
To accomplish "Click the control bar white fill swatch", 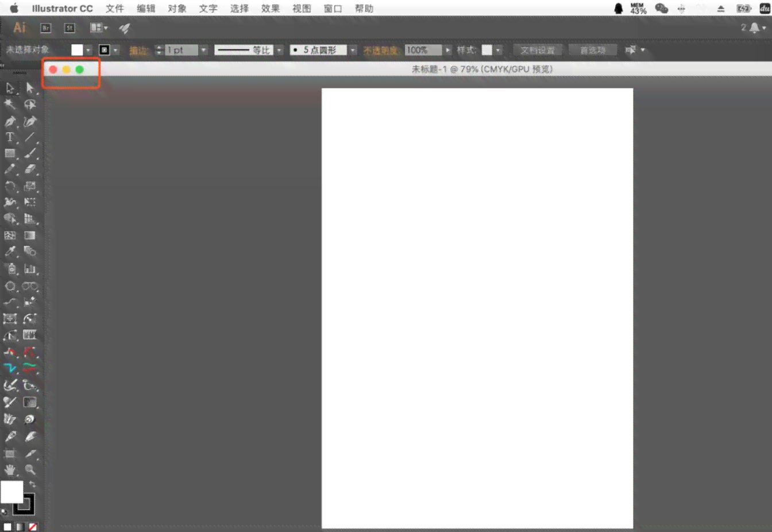I will (x=77, y=51).
